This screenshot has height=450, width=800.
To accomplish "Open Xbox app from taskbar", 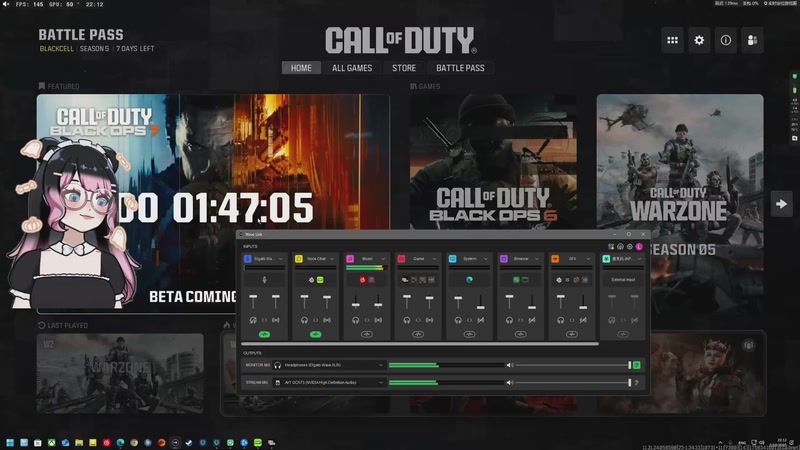I will 52,443.
